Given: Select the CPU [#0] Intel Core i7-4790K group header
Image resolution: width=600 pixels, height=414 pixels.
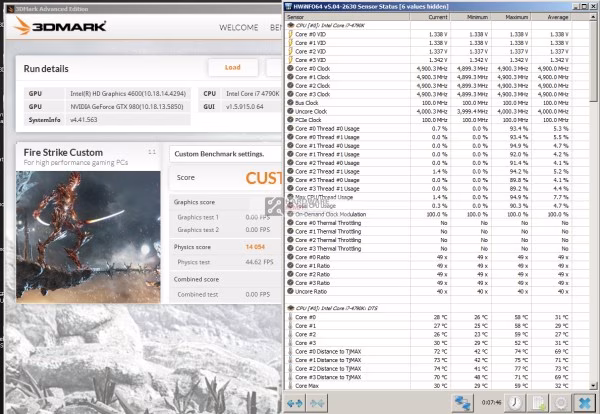Looking at the screenshot, I should 330,25.
